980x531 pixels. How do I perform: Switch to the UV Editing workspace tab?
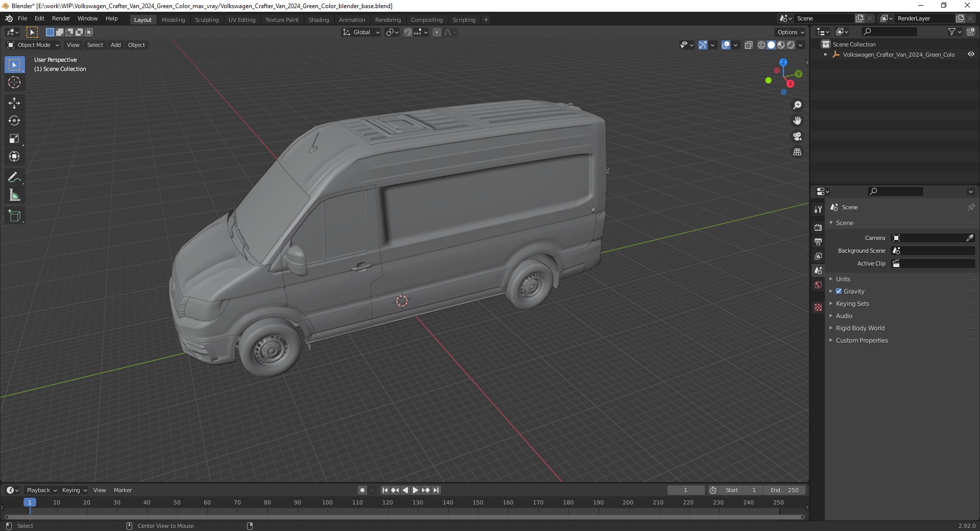[x=242, y=19]
